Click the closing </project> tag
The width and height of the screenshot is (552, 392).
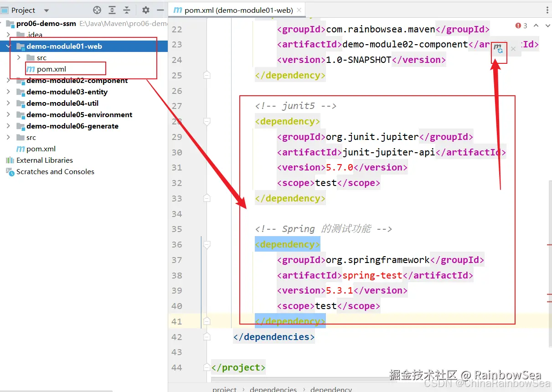[238, 367]
